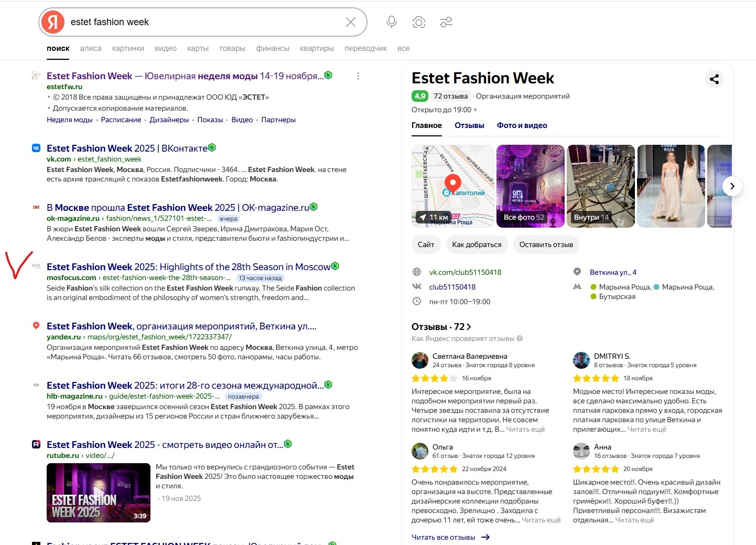Switch to the 'картинки' search tab
Viewport: 756px width, 545px height.
[x=128, y=48]
